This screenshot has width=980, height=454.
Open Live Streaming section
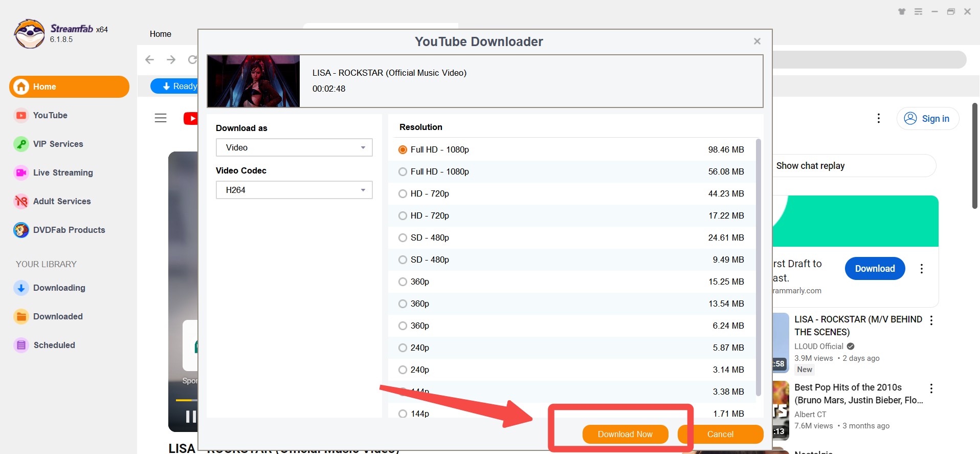[x=63, y=172]
